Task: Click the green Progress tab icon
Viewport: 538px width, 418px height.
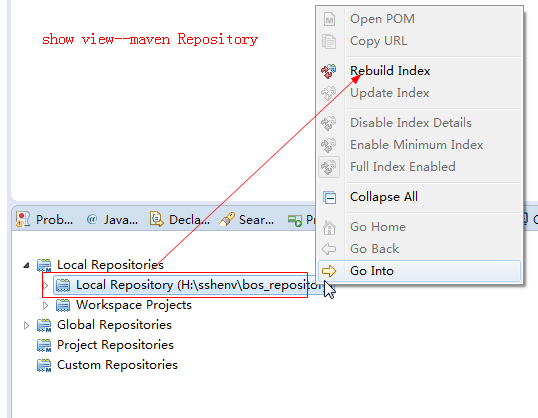Action: [x=295, y=220]
